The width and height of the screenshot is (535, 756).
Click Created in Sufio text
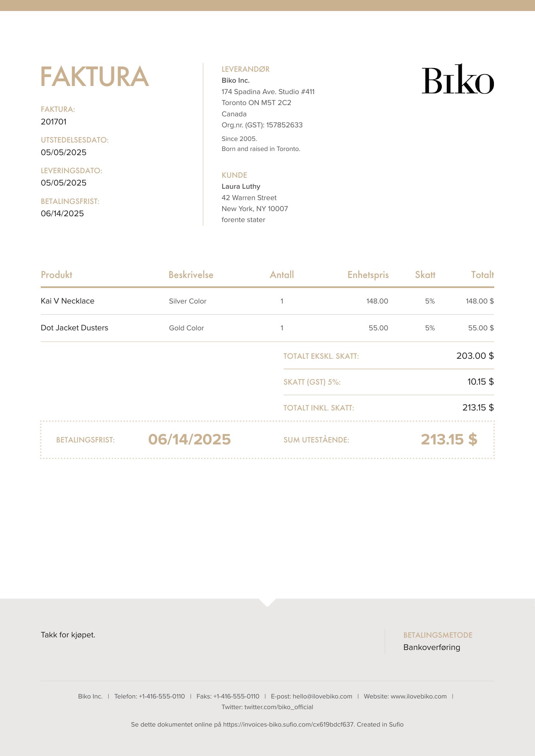tap(380, 724)
